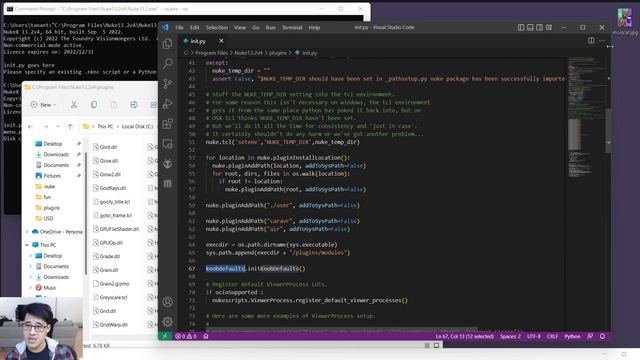Open the VS Code Explorer view
The height and width of the screenshot is (360, 640).
167,44
